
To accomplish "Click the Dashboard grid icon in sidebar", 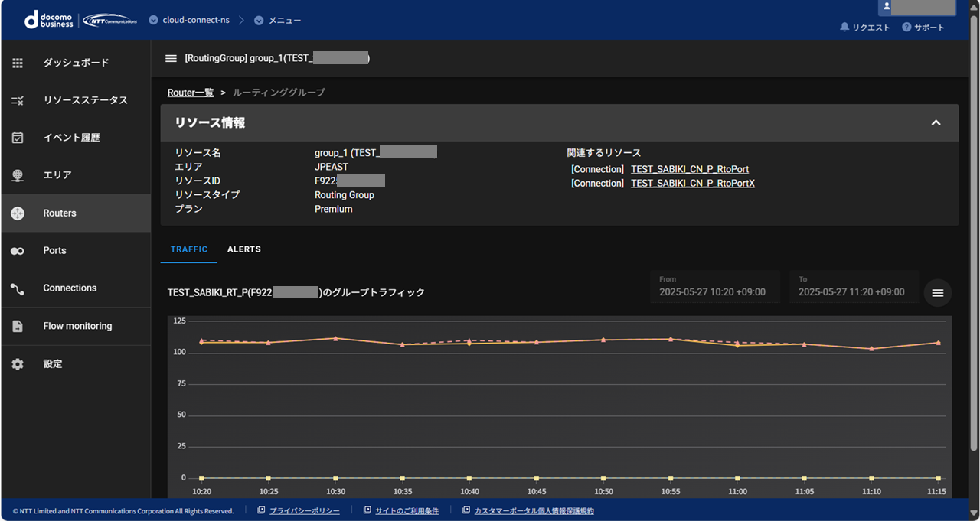I will click(x=18, y=63).
